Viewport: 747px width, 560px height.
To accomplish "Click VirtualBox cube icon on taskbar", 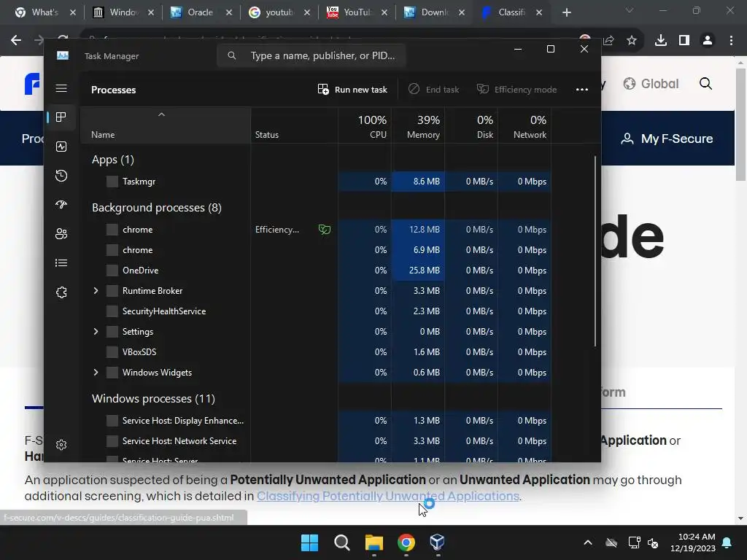I will 437,542.
